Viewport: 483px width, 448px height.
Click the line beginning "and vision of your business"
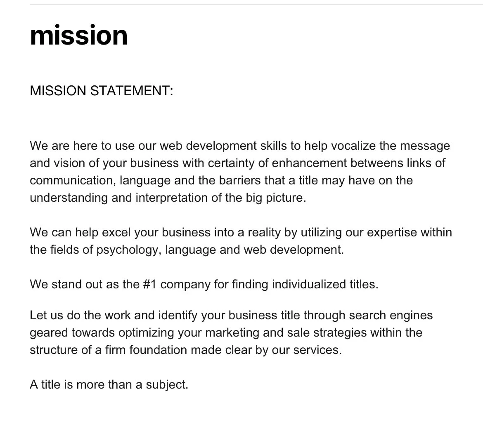[x=237, y=163]
